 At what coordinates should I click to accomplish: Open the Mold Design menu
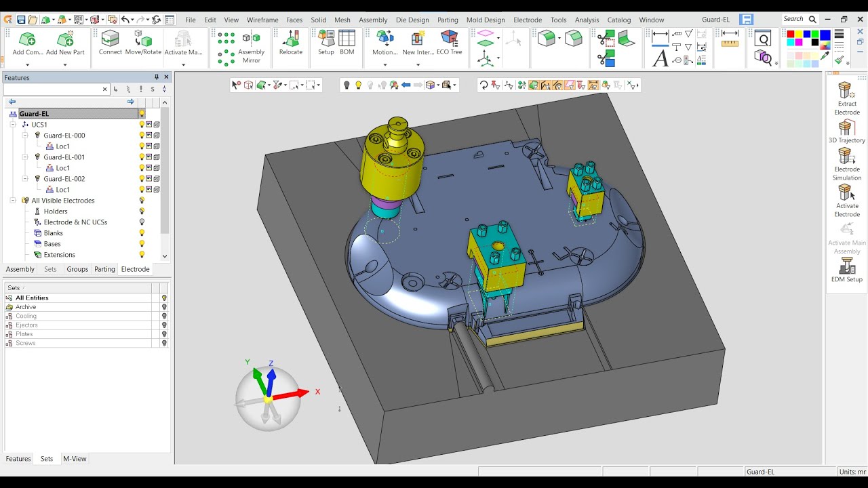486,20
